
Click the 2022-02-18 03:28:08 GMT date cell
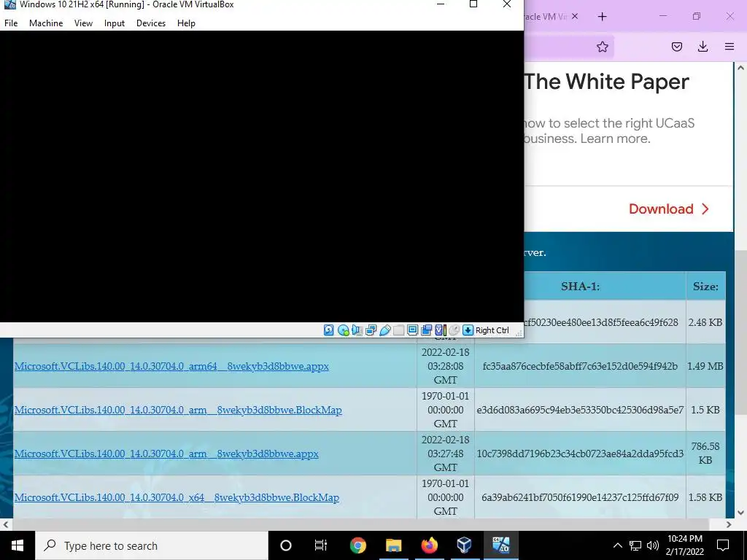(x=446, y=366)
